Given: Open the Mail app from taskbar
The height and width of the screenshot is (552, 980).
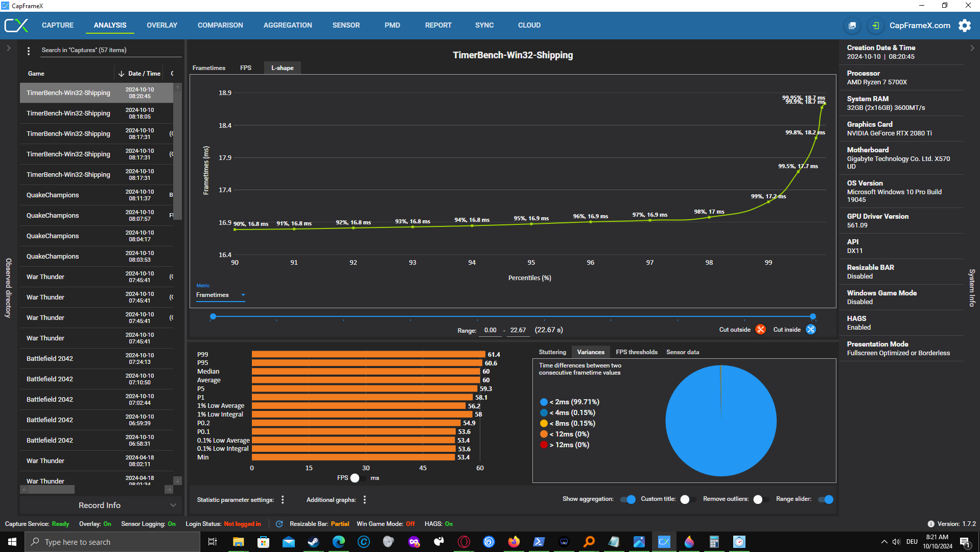Looking at the screenshot, I should point(288,542).
